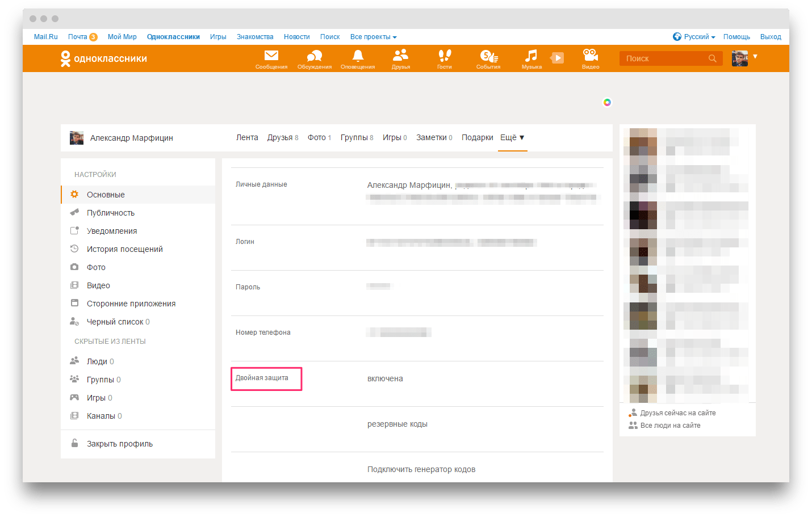
Task: Click the Закрыть профиль padlock icon
Action: point(74,443)
